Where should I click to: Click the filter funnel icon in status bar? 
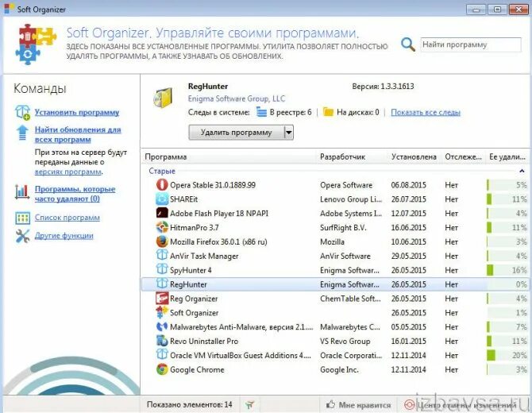coord(249,404)
